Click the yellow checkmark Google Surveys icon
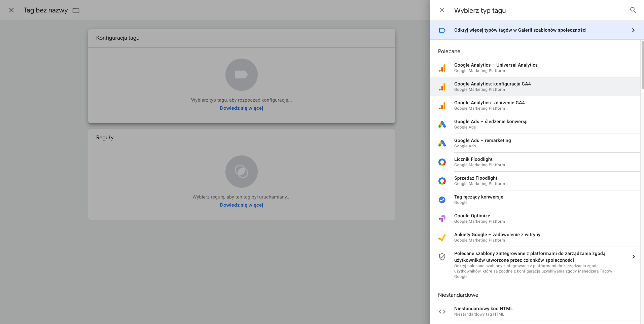The image size is (644, 324). (442, 238)
